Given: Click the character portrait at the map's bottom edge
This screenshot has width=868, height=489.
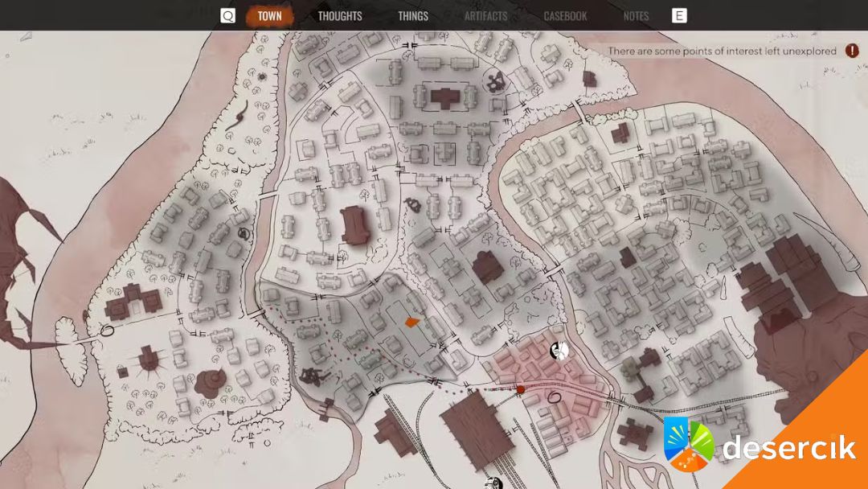Looking at the screenshot, I should point(493,483).
